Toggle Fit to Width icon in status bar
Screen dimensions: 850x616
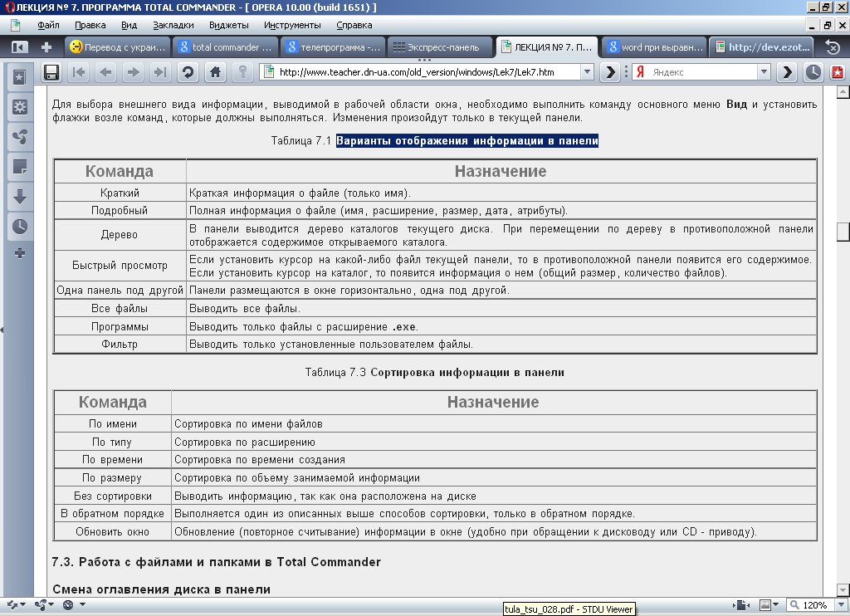pyautogui.click(x=741, y=604)
